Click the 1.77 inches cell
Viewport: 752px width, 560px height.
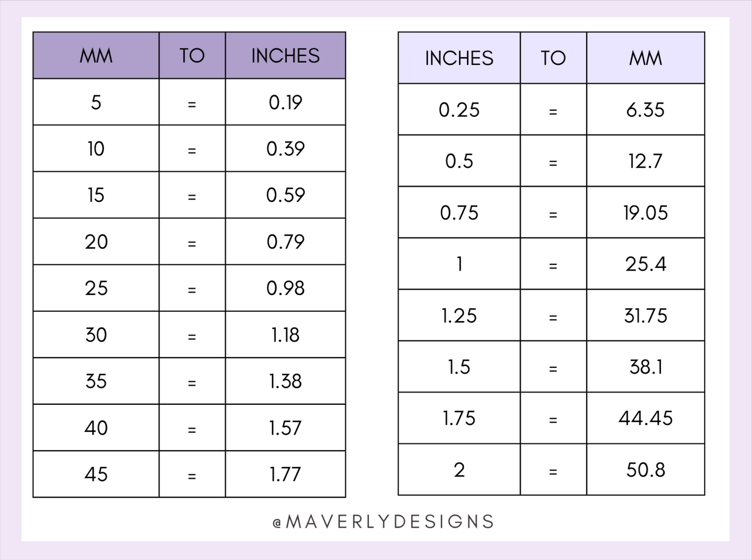pyautogui.click(x=285, y=474)
